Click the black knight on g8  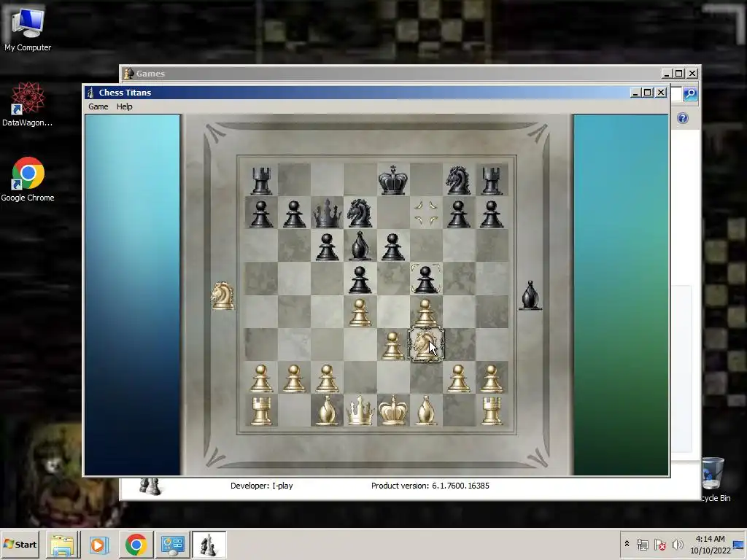coord(458,180)
